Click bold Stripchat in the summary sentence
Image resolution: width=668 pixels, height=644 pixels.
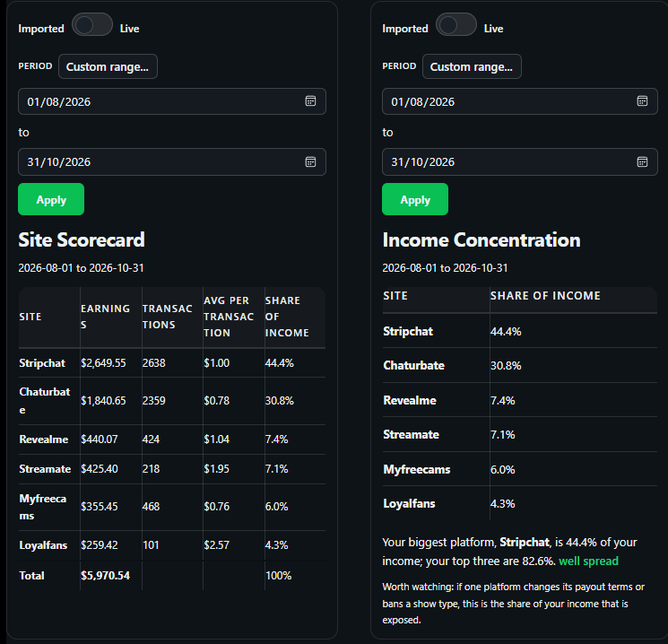(525, 542)
